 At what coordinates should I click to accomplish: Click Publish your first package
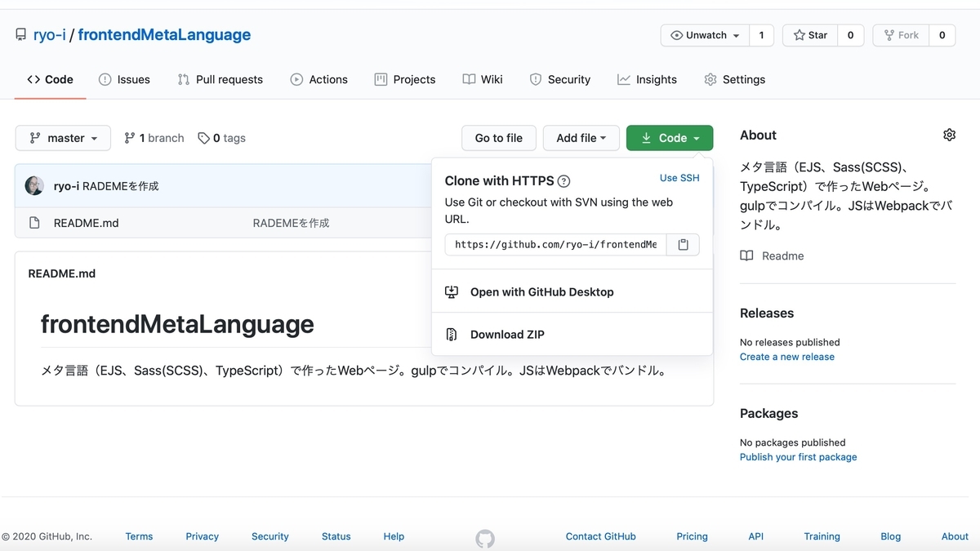tap(799, 457)
